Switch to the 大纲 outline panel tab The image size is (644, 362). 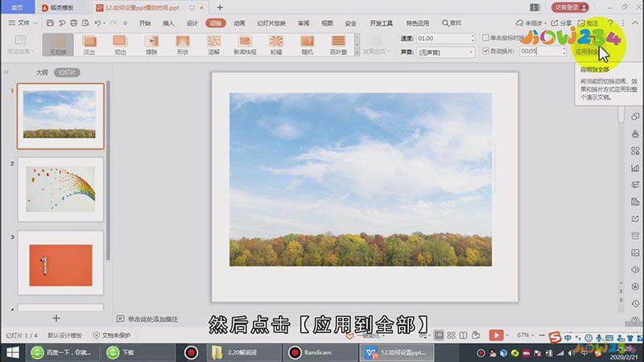[x=42, y=72]
